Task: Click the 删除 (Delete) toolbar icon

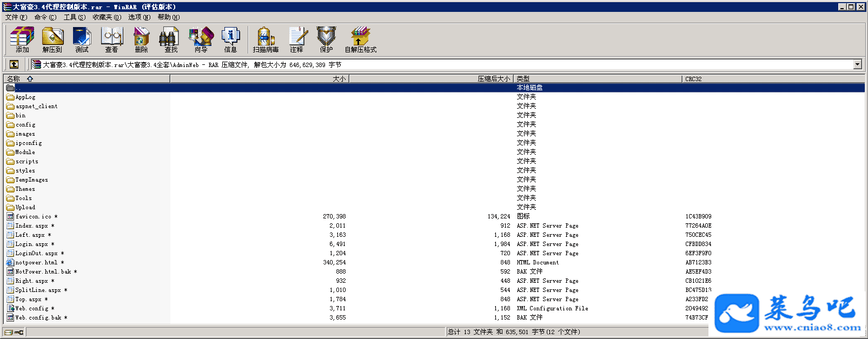Action: (x=141, y=39)
